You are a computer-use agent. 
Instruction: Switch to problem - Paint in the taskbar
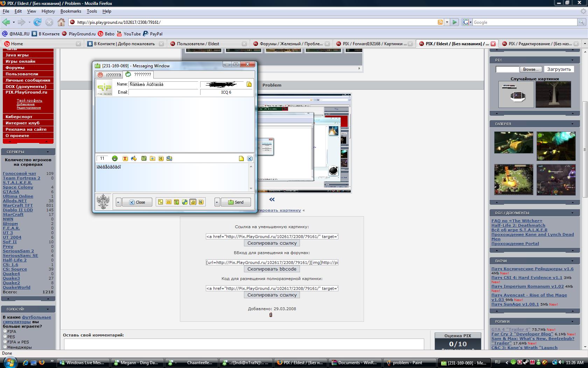410,363
